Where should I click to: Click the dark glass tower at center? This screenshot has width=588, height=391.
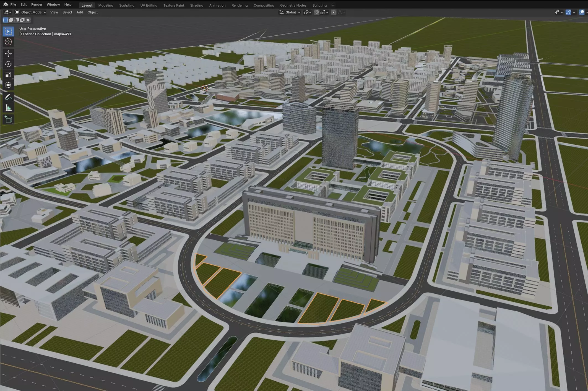340,137
